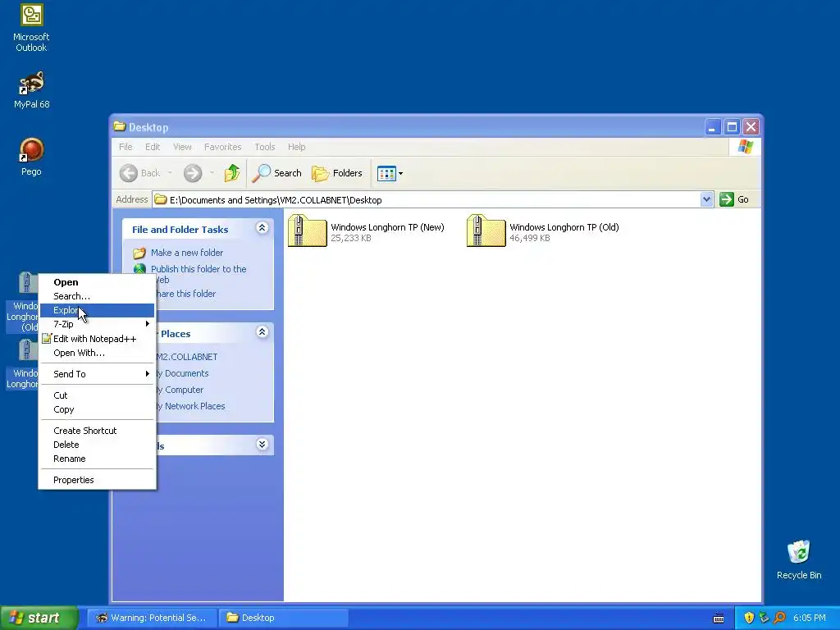Click Make a new folder link
This screenshot has height=630, width=840.
click(x=186, y=253)
